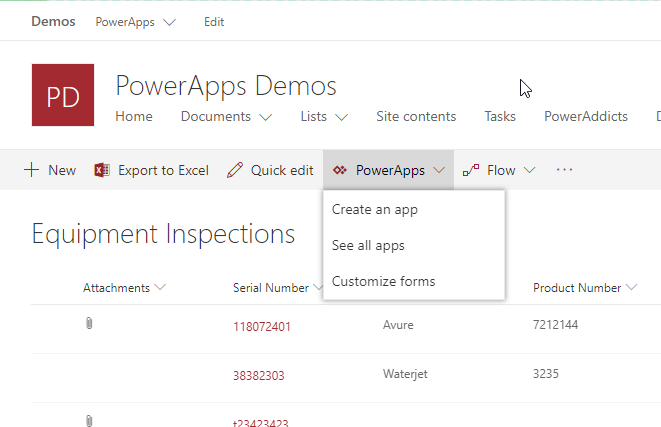
Task: Click the New button label
Action: pos(62,170)
